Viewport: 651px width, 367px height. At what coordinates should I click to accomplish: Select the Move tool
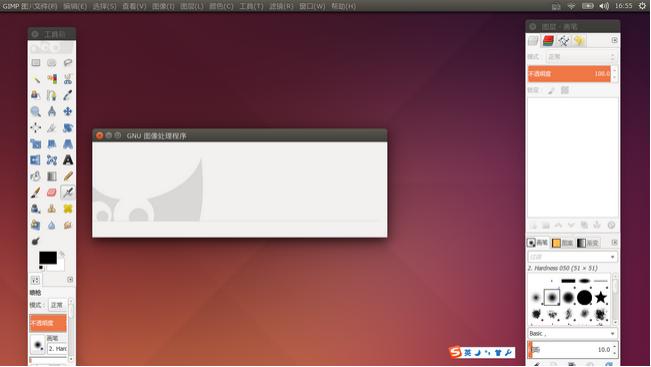click(x=68, y=111)
